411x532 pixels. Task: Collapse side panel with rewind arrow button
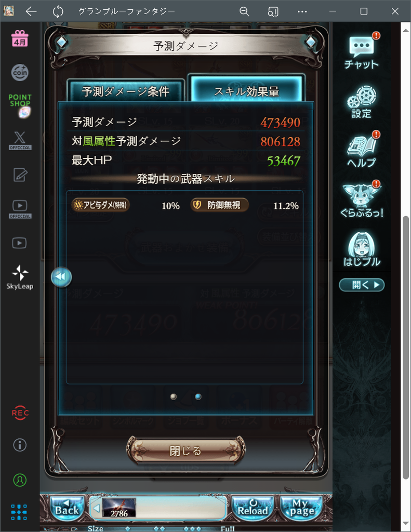[61, 277]
